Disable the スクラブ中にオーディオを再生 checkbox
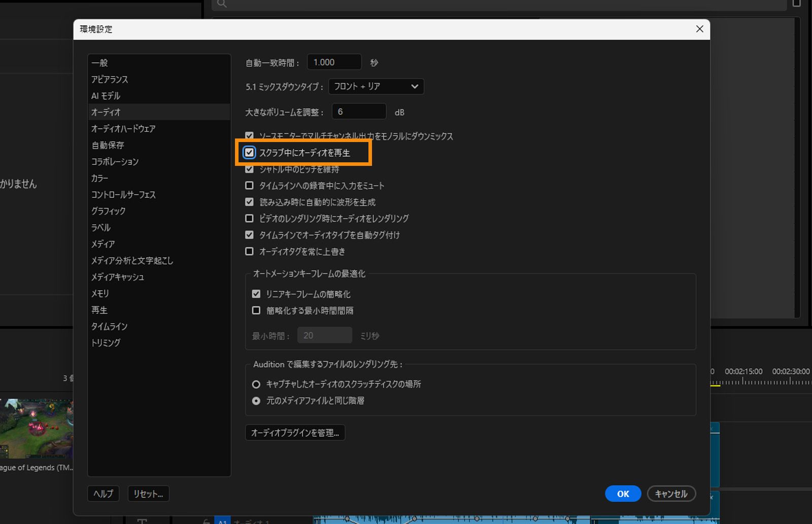Screen dimensions: 812x524 coord(249,152)
